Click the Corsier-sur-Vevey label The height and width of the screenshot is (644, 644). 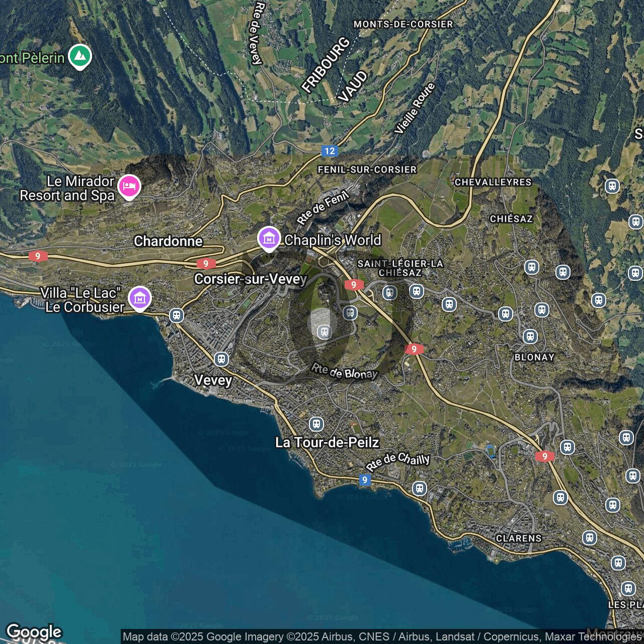tap(250, 279)
